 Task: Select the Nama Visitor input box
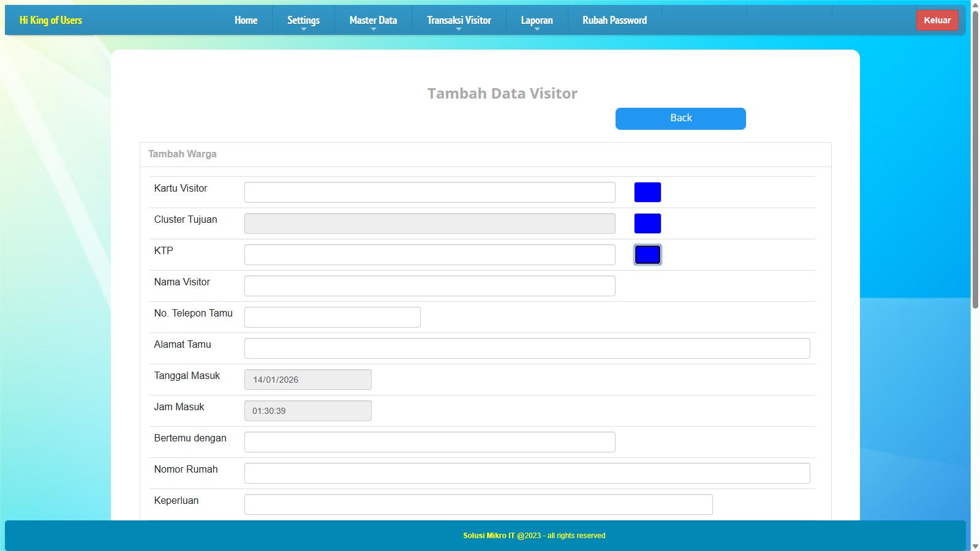pyautogui.click(x=429, y=286)
